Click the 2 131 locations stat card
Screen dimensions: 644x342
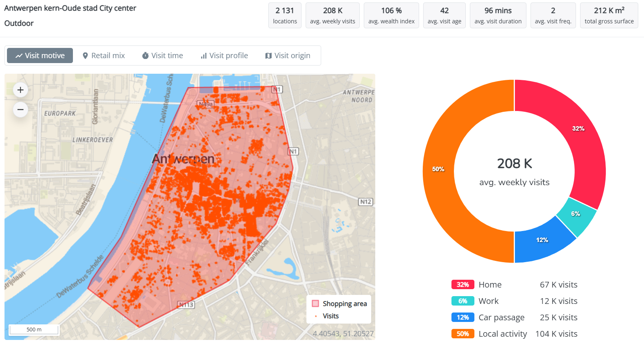coord(285,16)
